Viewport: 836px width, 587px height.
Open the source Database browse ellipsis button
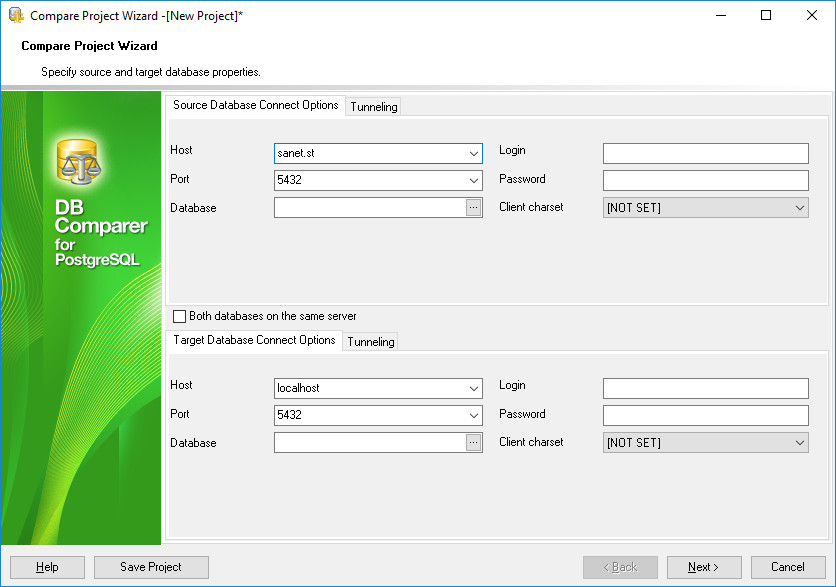coord(473,207)
